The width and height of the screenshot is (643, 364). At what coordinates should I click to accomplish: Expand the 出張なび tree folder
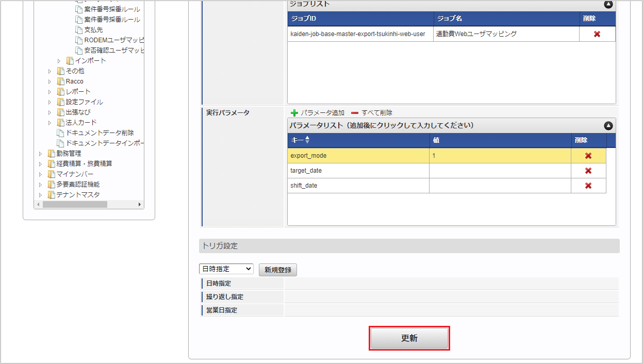(x=50, y=112)
